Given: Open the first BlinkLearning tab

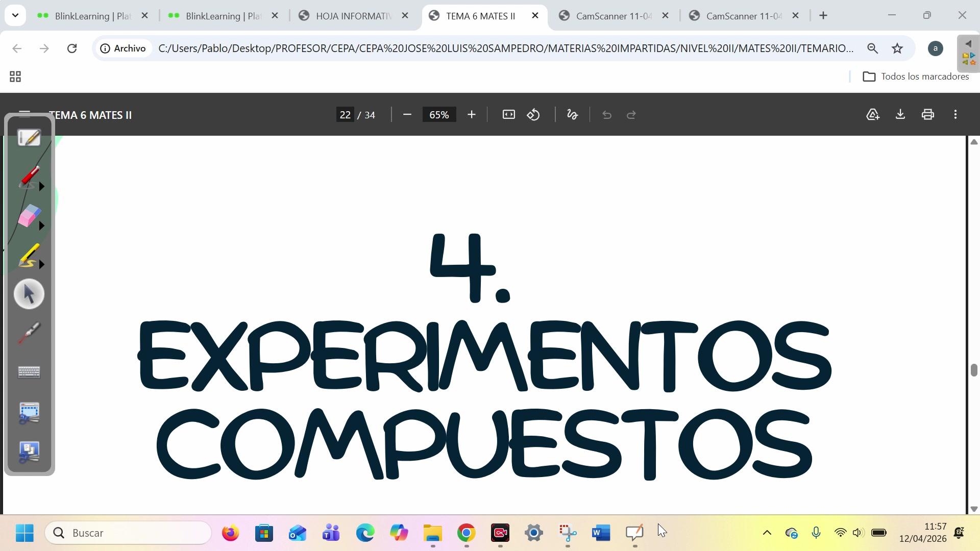Looking at the screenshot, I should point(92,16).
